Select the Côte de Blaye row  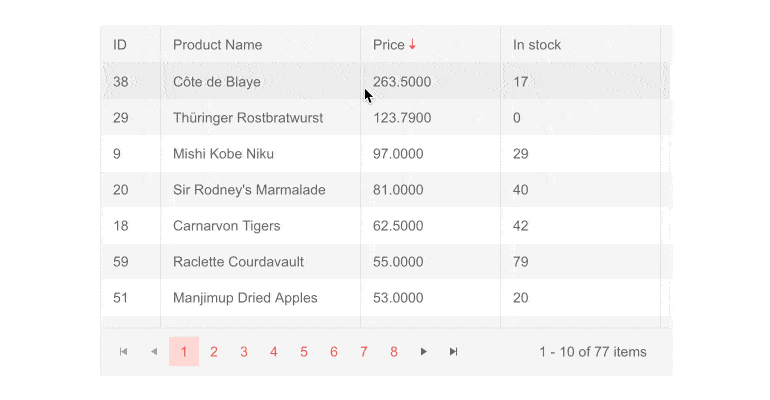[381, 81]
